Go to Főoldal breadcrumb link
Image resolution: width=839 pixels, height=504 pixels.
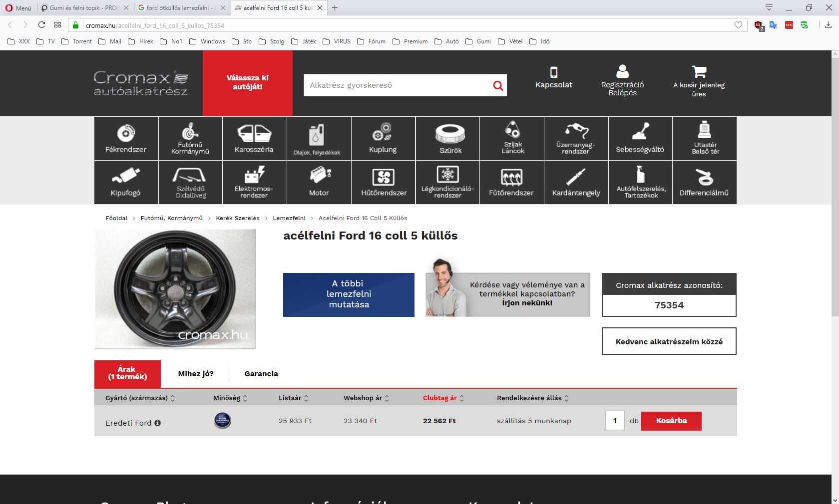(116, 218)
